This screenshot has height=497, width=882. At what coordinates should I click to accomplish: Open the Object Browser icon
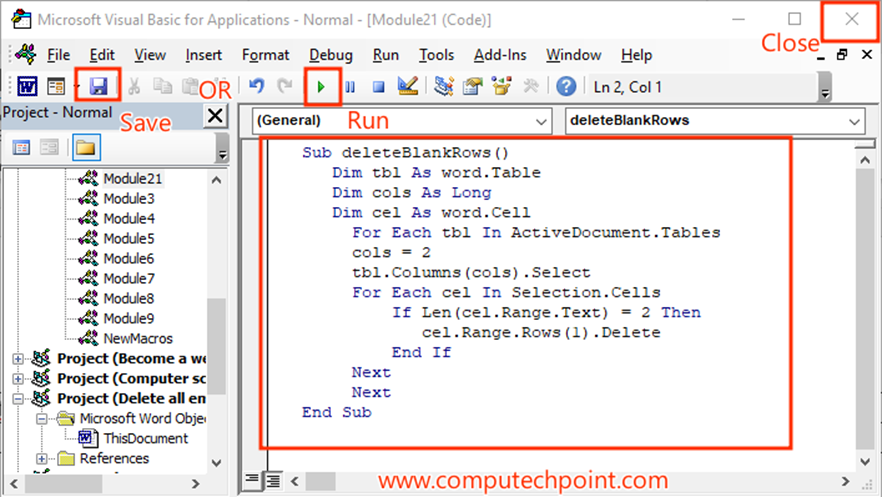click(502, 87)
